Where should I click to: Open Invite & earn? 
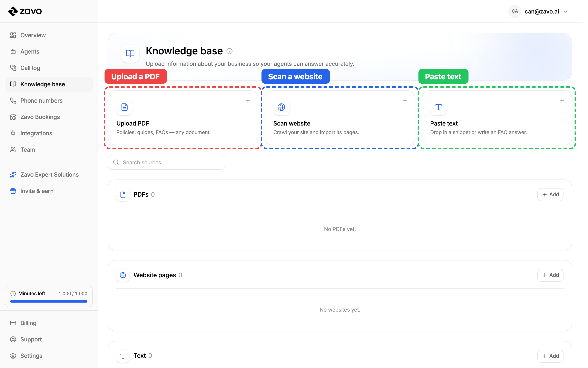click(49, 191)
